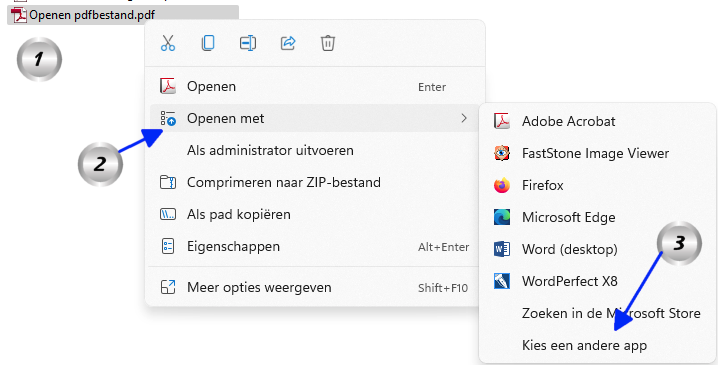Open with FastStone Image Viewer

[597, 153]
